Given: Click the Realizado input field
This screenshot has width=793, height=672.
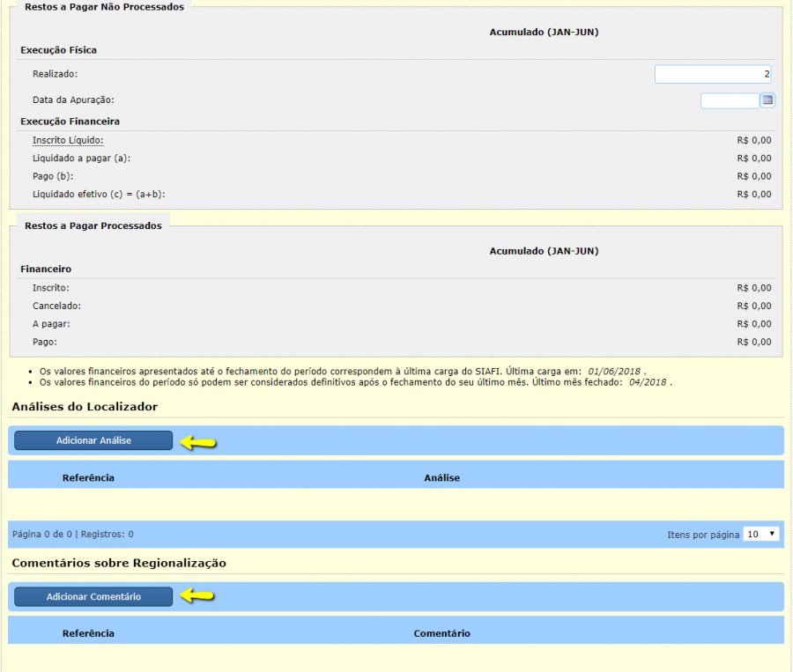Looking at the screenshot, I should pos(713,74).
